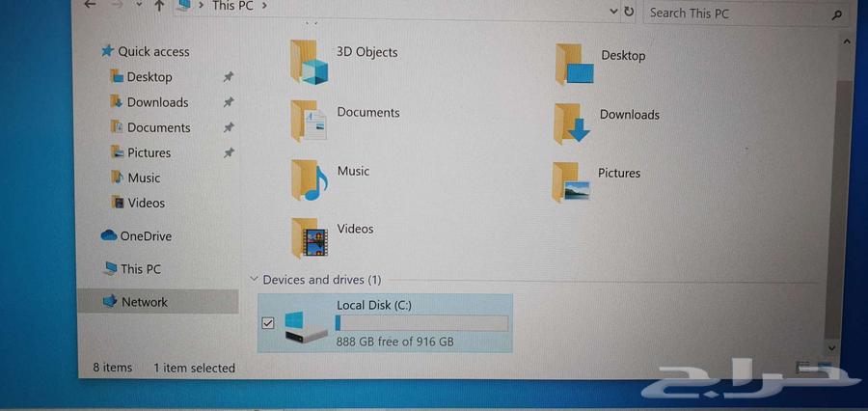The width and height of the screenshot is (868, 411).
Task: Click the This PC computer icon in sidebar
Action: pos(110,268)
